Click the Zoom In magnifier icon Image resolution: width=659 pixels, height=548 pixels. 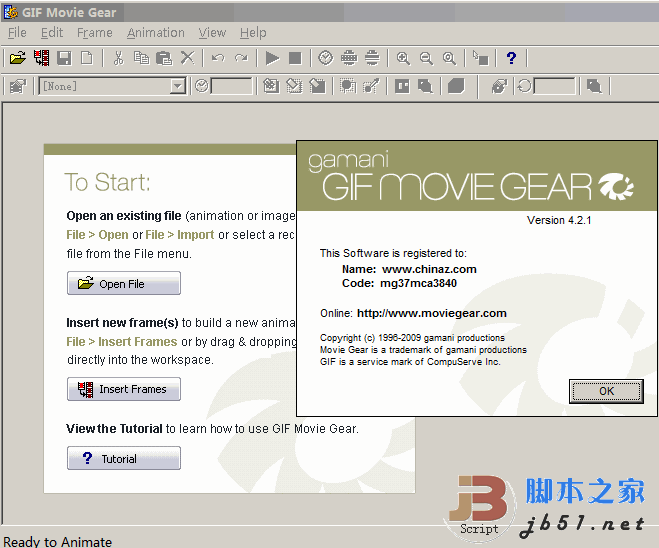[x=403, y=58]
